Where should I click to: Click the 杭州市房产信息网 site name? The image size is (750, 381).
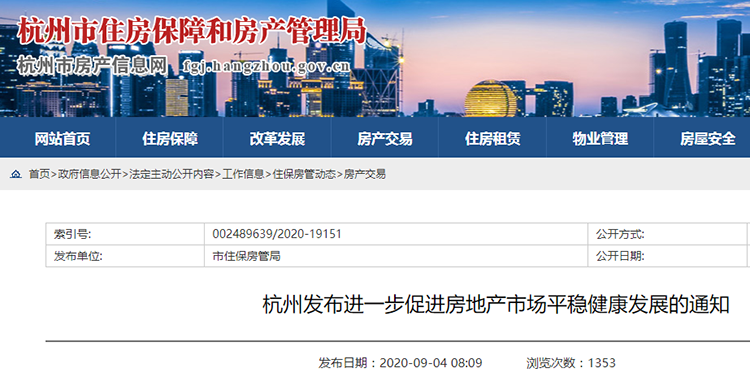point(92,65)
